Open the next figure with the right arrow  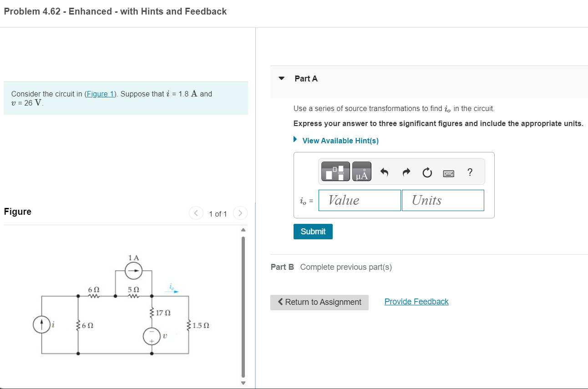point(240,212)
